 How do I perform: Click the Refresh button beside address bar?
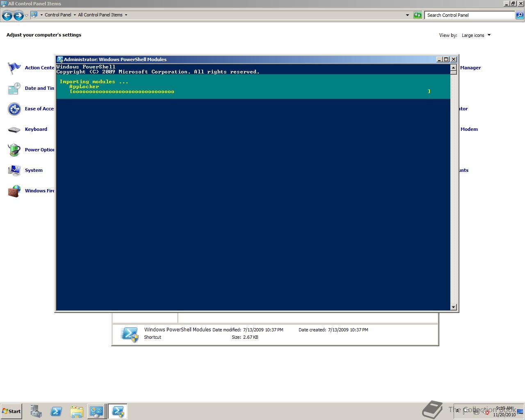coord(418,15)
